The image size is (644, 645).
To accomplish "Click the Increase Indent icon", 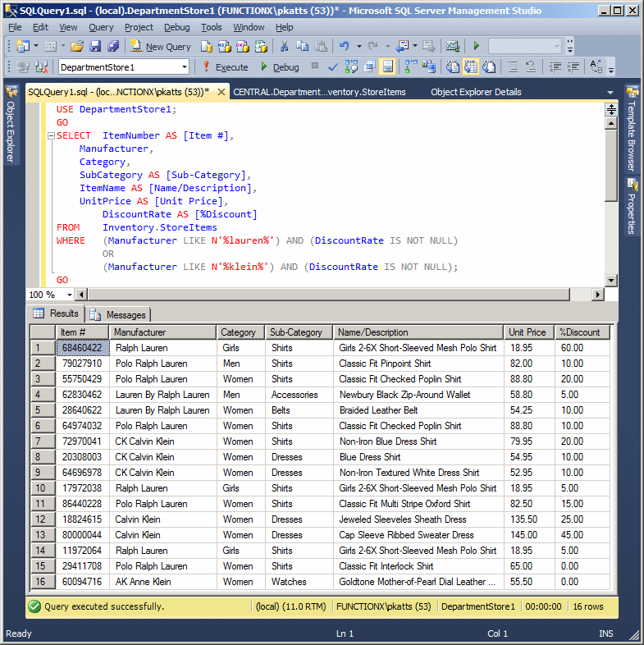I will point(573,66).
